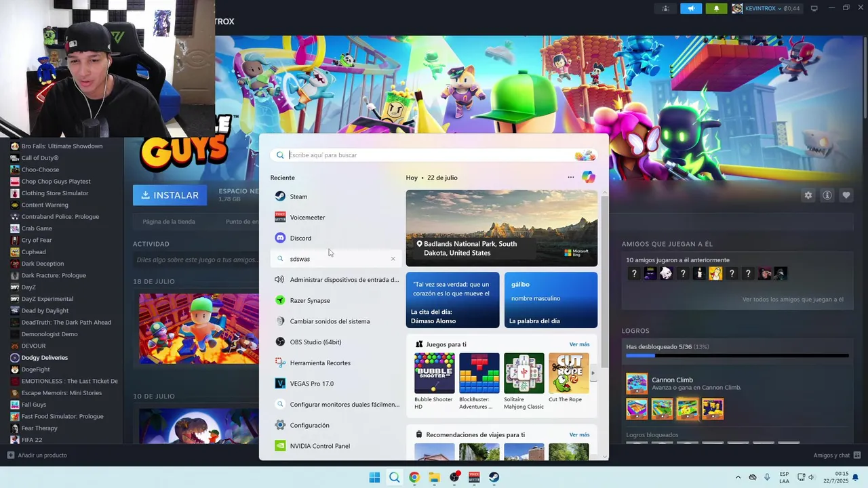The image size is (868, 488).
Task: Select FIFA 22 in library list
Action: pyautogui.click(x=32, y=440)
